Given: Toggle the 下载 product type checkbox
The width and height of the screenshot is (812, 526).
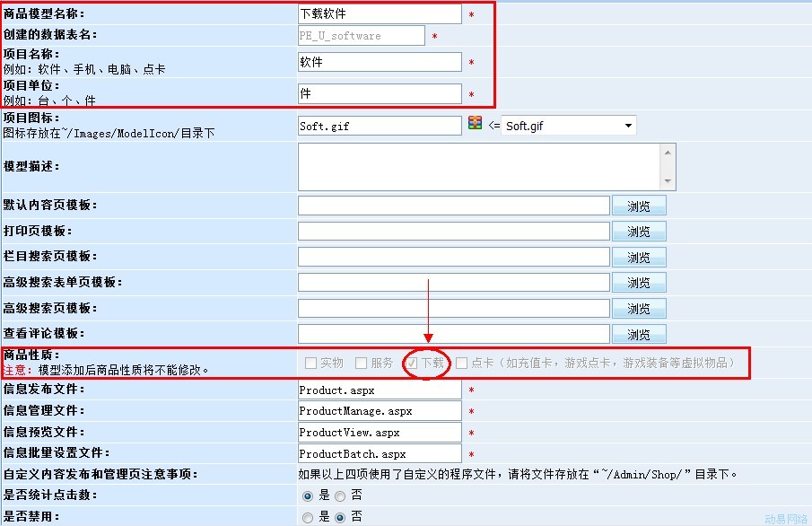Looking at the screenshot, I should click(x=412, y=364).
